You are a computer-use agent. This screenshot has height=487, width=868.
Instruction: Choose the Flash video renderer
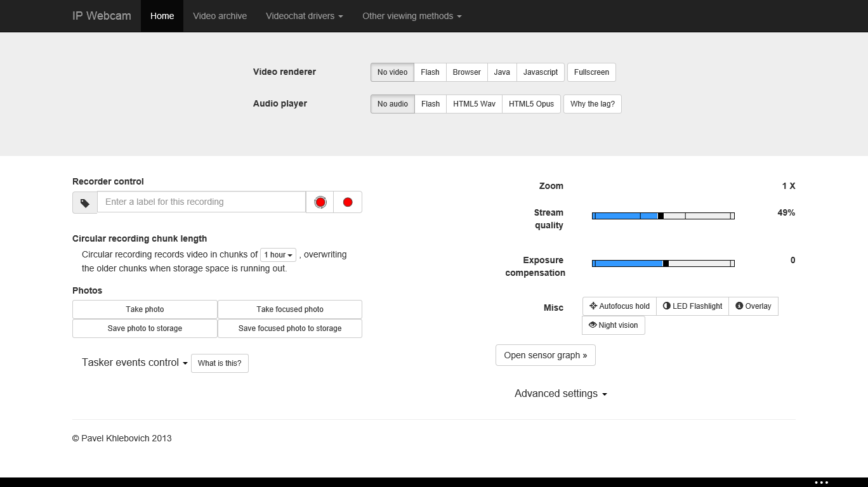pos(430,72)
